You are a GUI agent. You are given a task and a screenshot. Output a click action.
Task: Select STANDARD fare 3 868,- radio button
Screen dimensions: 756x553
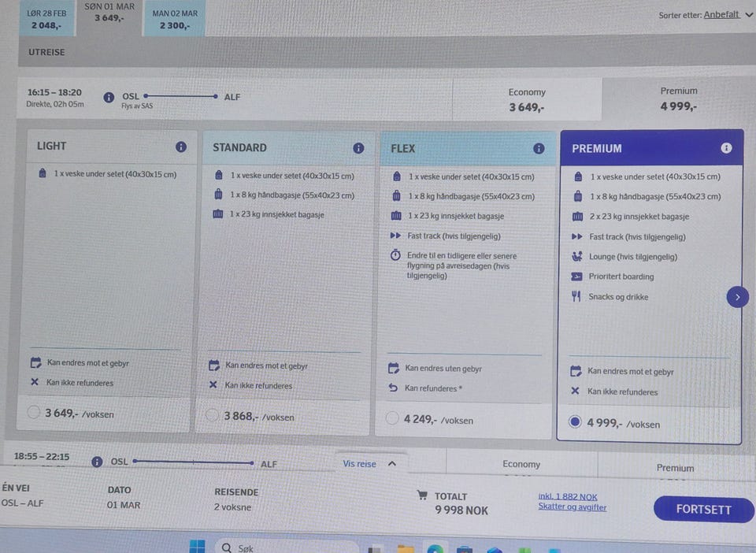[212, 415]
